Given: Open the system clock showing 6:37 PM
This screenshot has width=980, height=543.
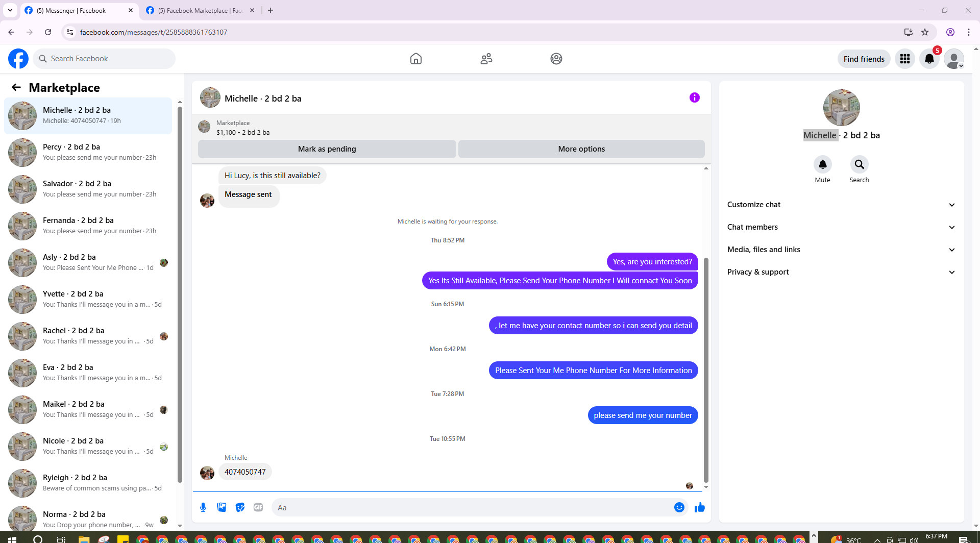Looking at the screenshot, I should click(936, 537).
